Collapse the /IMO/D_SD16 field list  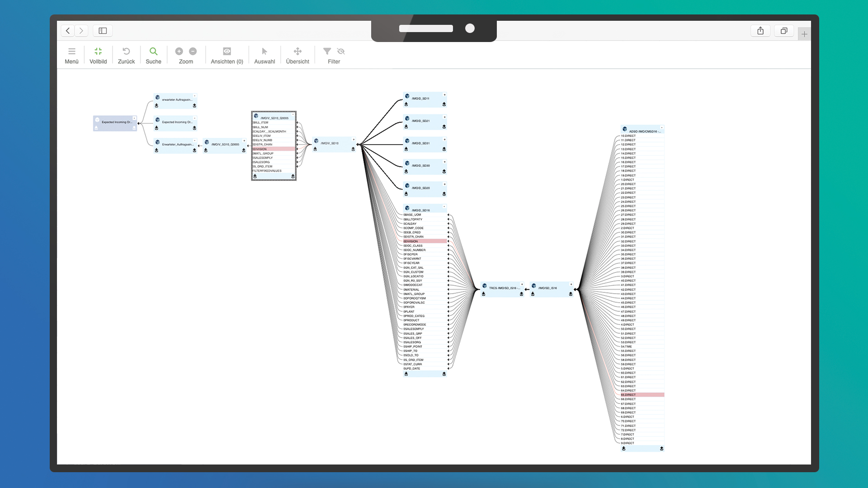pos(444,207)
